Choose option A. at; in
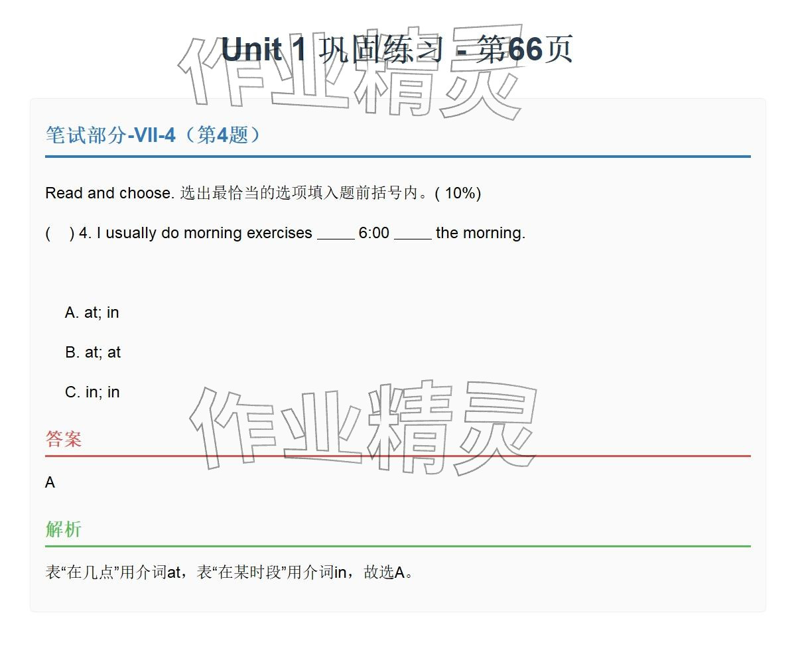796x672 pixels. pos(92,312)
